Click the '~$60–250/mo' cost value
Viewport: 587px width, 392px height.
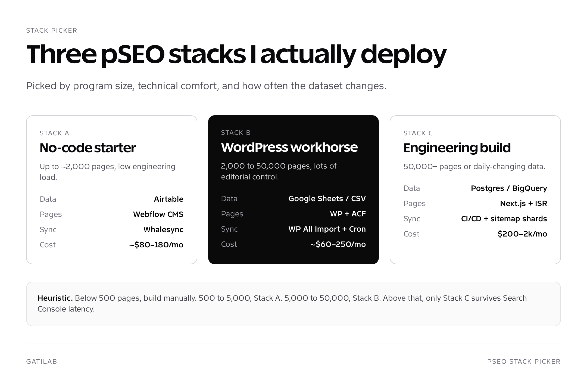(338, 244)
